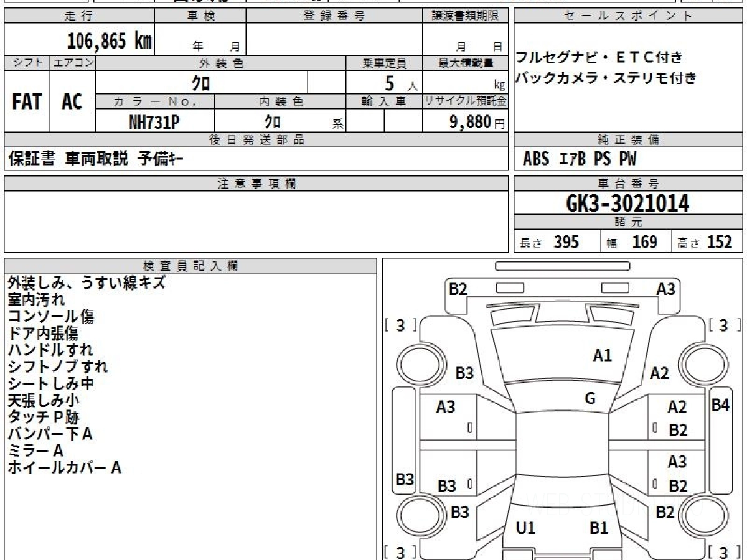
Task: Click the note ハンドルすれ
Action: (51, 350)
